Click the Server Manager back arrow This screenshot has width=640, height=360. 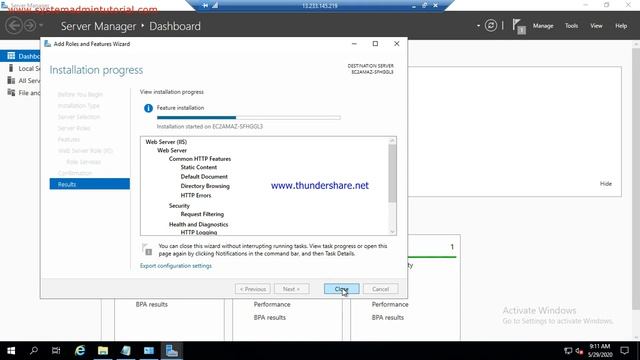coord(14,26)
